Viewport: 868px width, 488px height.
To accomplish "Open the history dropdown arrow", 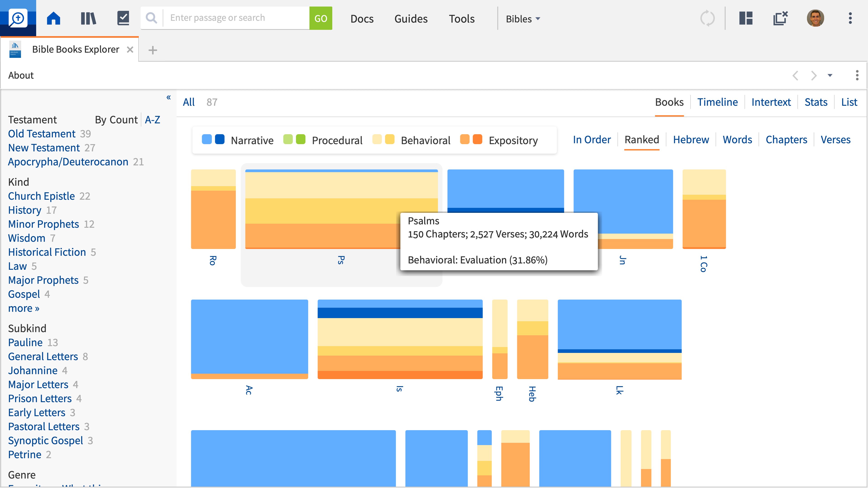I will [x=830, y=75].
